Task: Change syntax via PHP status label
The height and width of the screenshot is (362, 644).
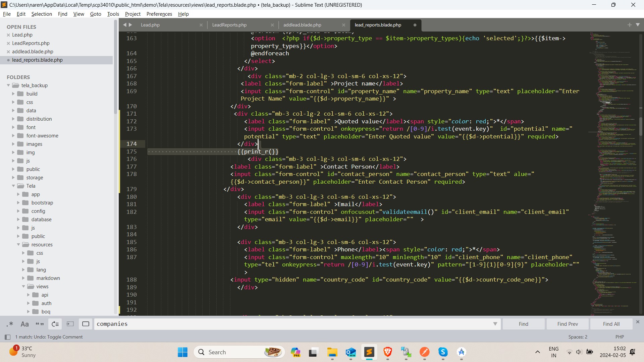Action: pyautogui.click(x=620, y=337)
